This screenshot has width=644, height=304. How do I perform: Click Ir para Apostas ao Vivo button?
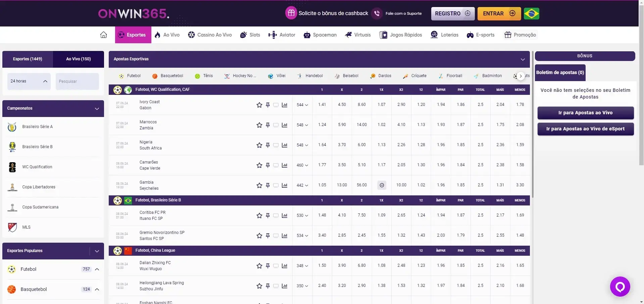coord(585,113)
